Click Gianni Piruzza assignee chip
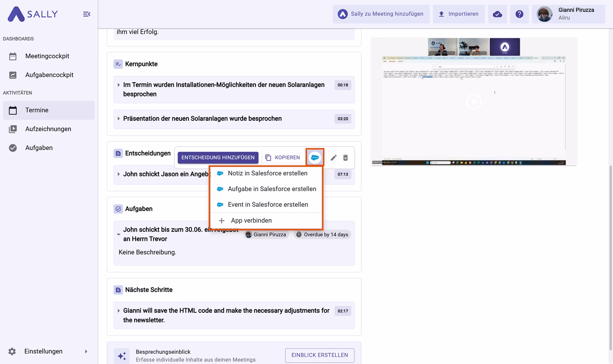 tap(266, 234)
